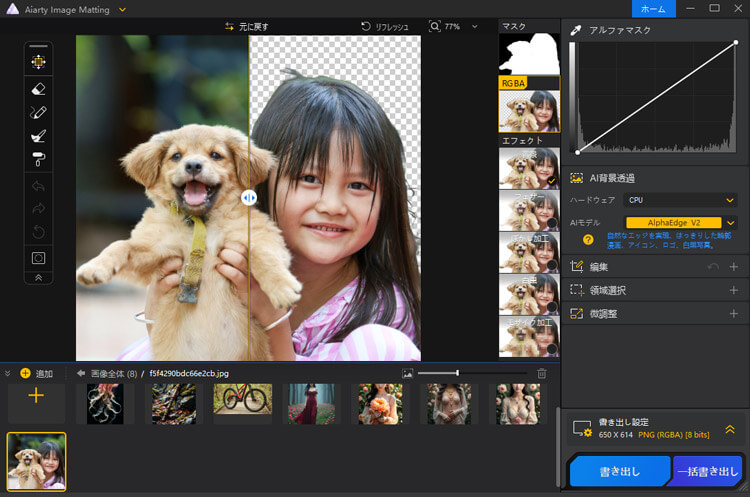Viewport: 750px width, 497px height.
Task: Toggle the first effect thumbnail with checkmark
Action: [529, 168]
